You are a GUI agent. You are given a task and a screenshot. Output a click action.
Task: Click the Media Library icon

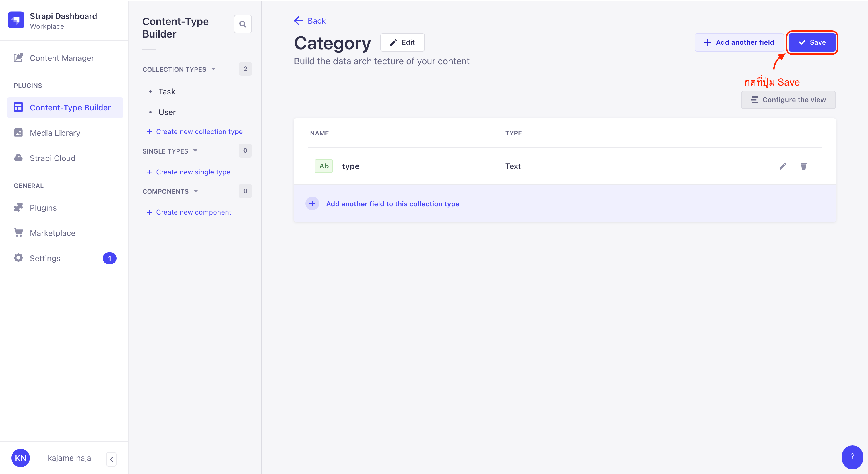(18, 133)
